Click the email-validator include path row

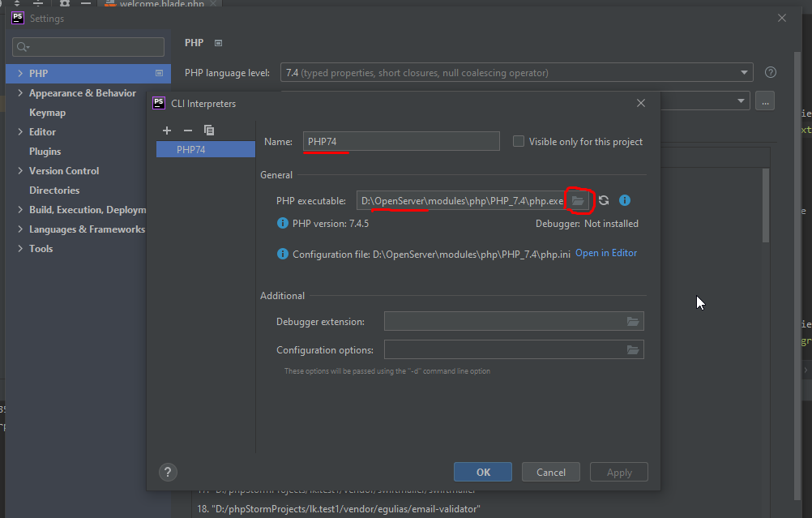(x=339, y=509)
